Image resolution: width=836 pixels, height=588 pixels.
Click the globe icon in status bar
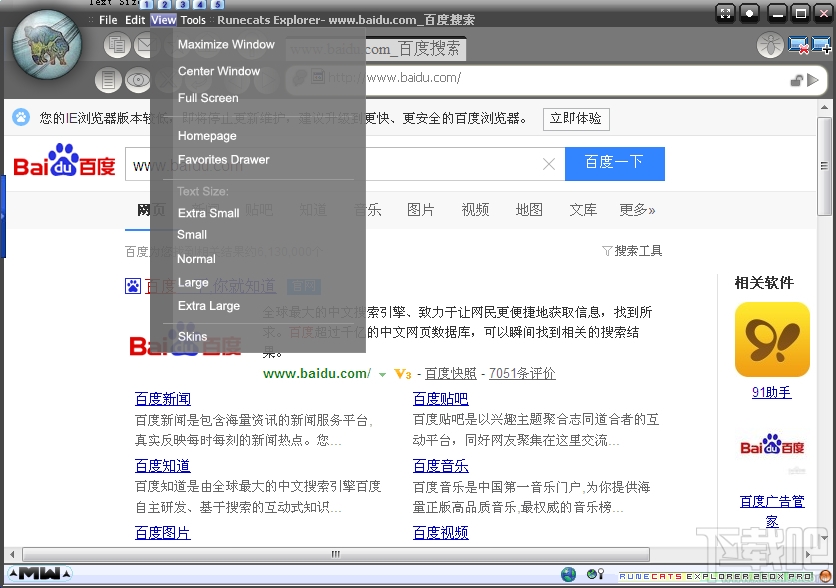click(568, 575)
